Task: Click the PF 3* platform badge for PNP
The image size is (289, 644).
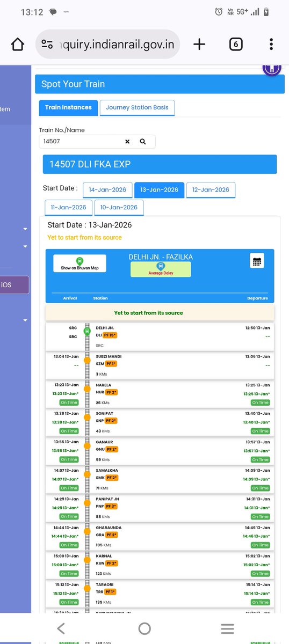Action: coord(111,506)
